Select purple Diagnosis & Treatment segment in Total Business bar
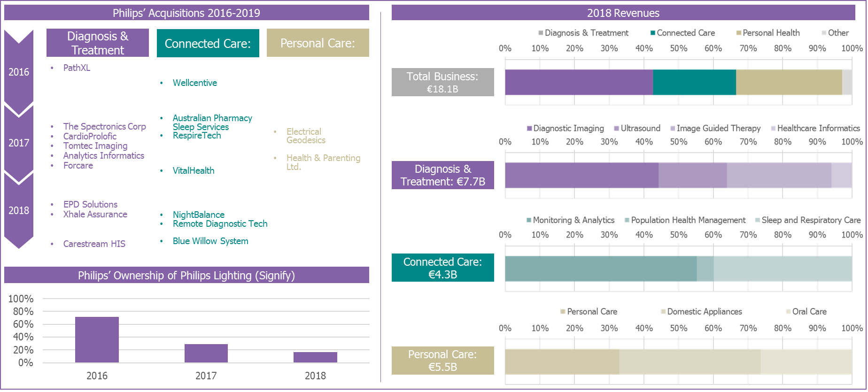 pos(579,82)
